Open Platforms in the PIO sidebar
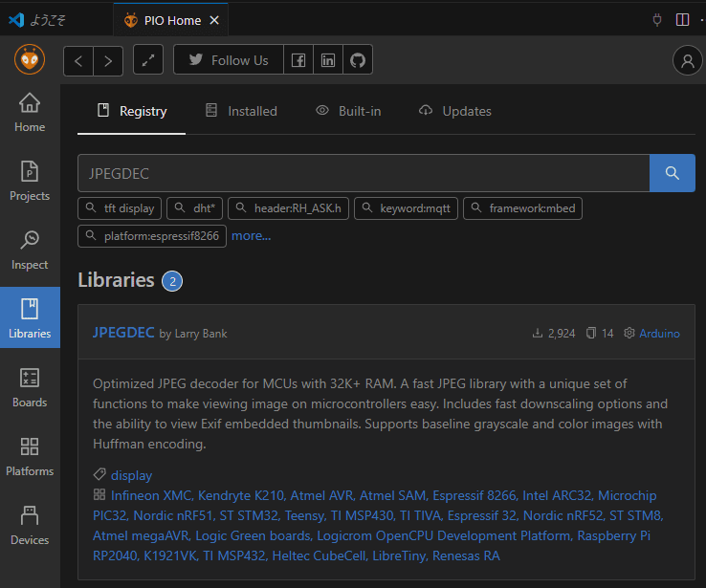Image resolution: width=706 pixels, height=588 pixels. (30, 456)
